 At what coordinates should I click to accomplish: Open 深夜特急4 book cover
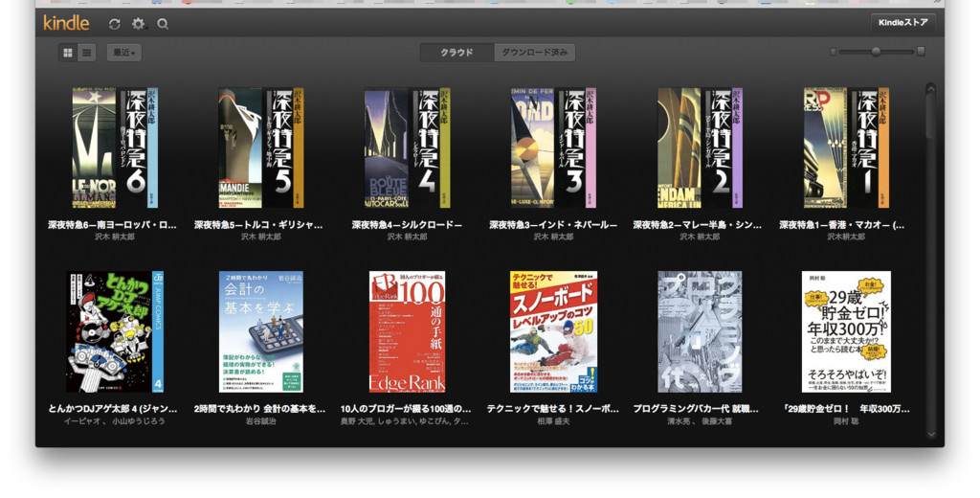tap(408, 147)
